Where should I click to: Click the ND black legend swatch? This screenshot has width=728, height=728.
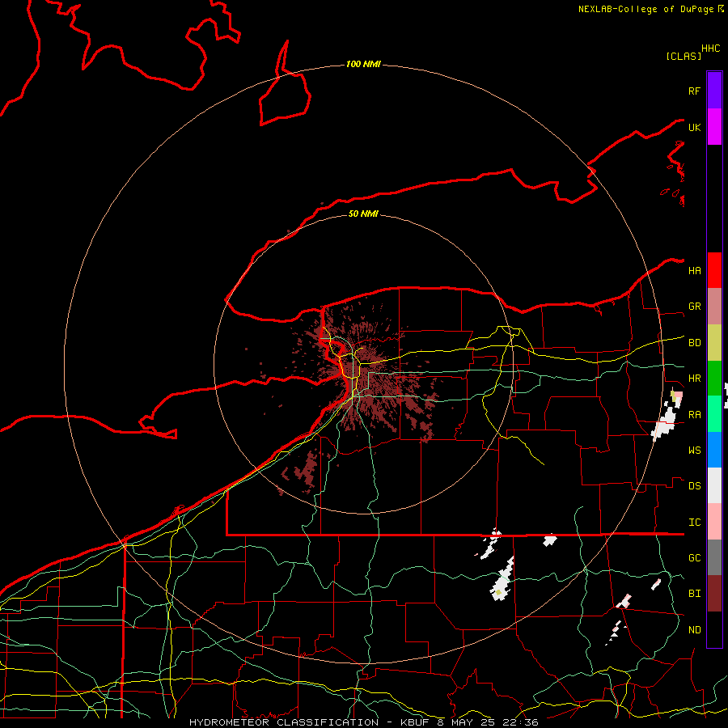714,629
